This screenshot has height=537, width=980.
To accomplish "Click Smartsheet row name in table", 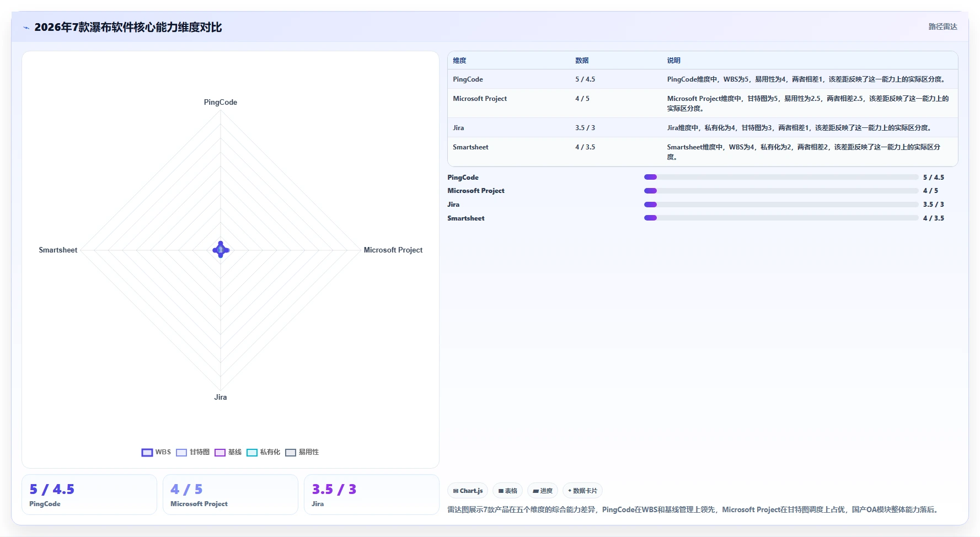I will click(x=470, y=147).
